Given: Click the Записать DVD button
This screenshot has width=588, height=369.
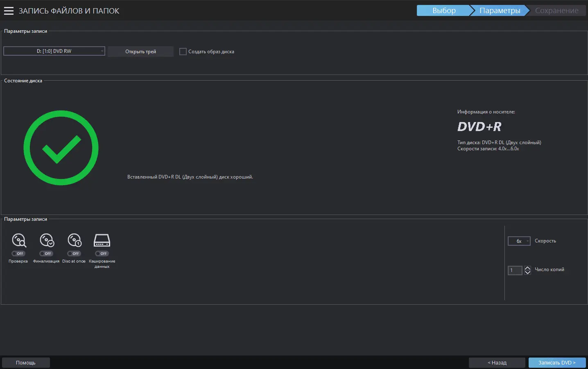Looking at the screenshot, I should point(557,362).
